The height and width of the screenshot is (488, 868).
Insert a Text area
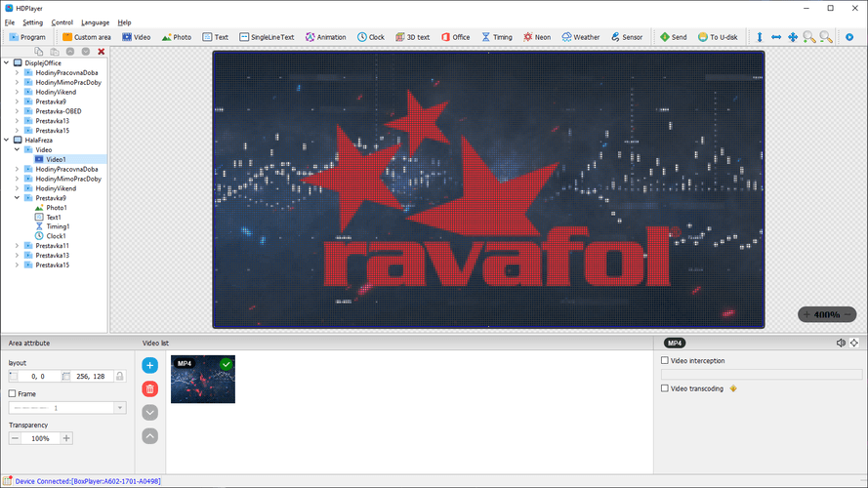pos(216,37)
